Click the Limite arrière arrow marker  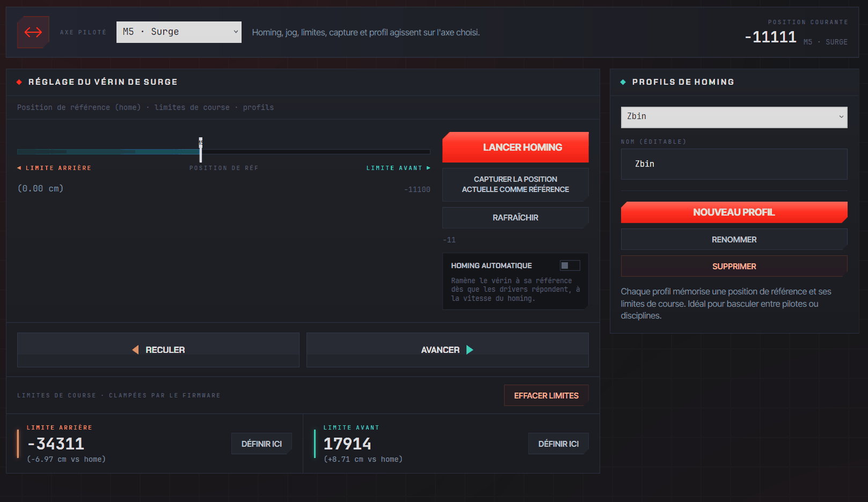(x=19, y=168)
